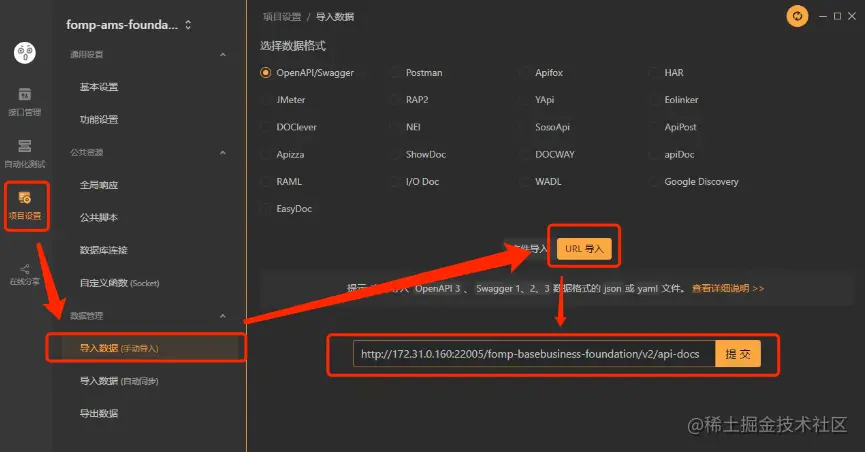Open 功能设置 in the settings menu
The height and width of the screenshot is (452, 865).
[x=99, y=120]
